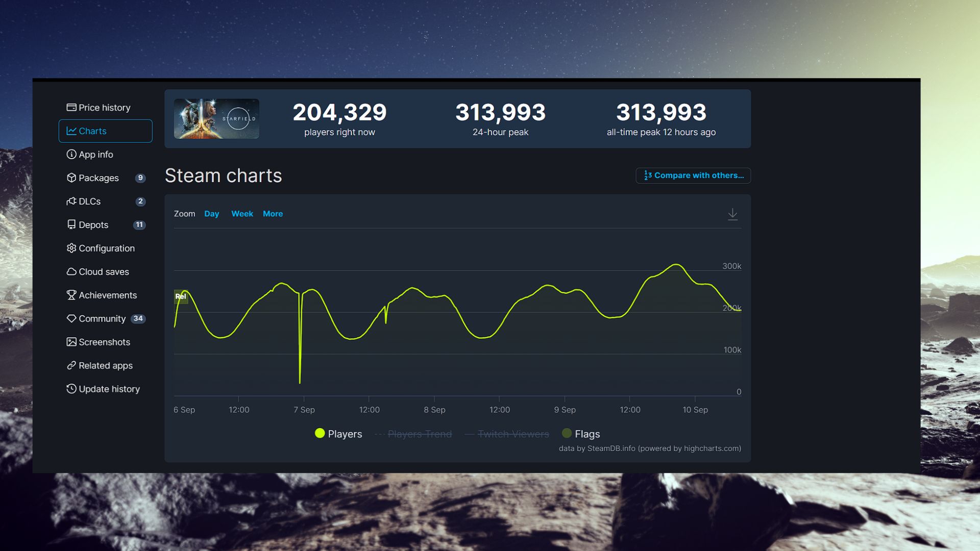The image size is (980, 551).
Task: Click the Starfield game thumbnail
Action: (216, 119)
